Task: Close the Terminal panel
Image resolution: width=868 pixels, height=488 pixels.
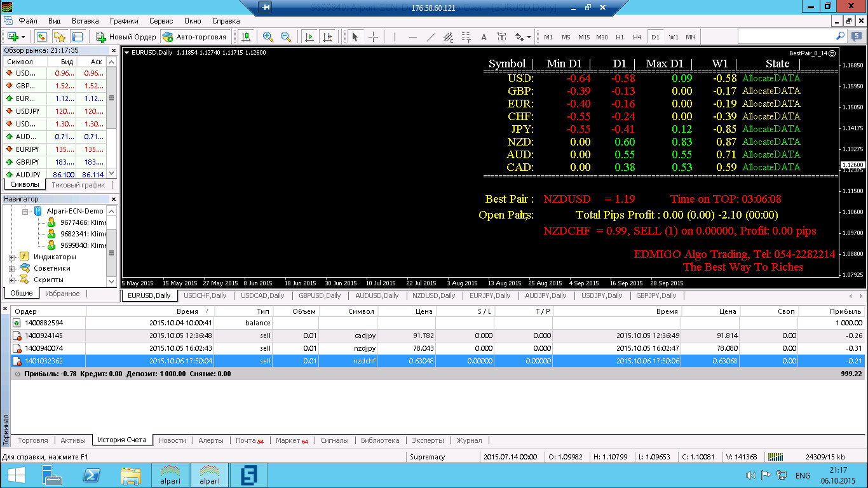Action: (6, 309)
